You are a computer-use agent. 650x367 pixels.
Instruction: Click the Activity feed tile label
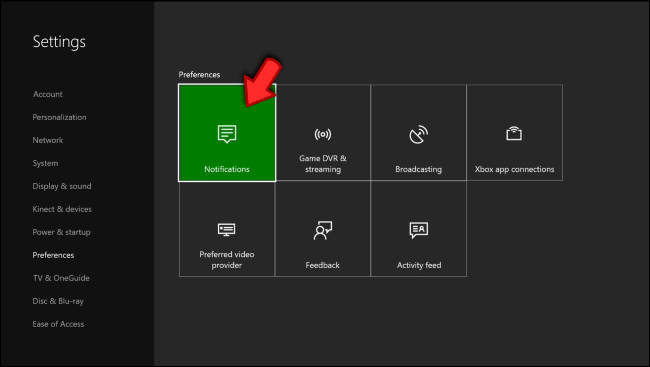click(x=419, y=265)
